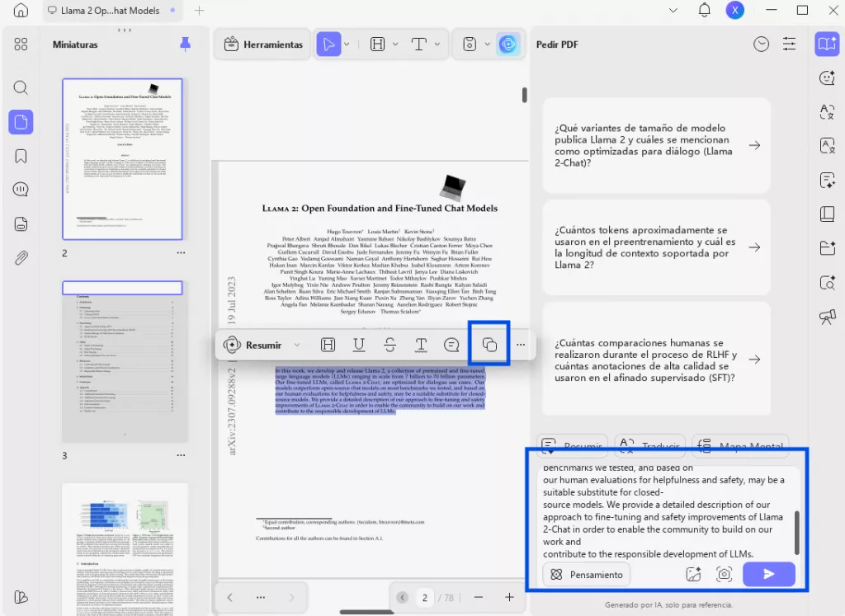
Task: Open the layers/fields panel icon in sidebar
Action: click(x=21, y=224)
